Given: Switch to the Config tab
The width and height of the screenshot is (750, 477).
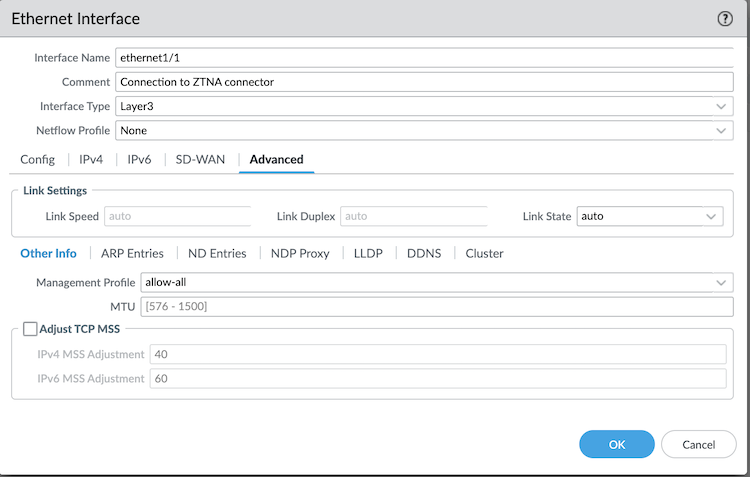Looking at the screenshot, I should coord(38,160).
